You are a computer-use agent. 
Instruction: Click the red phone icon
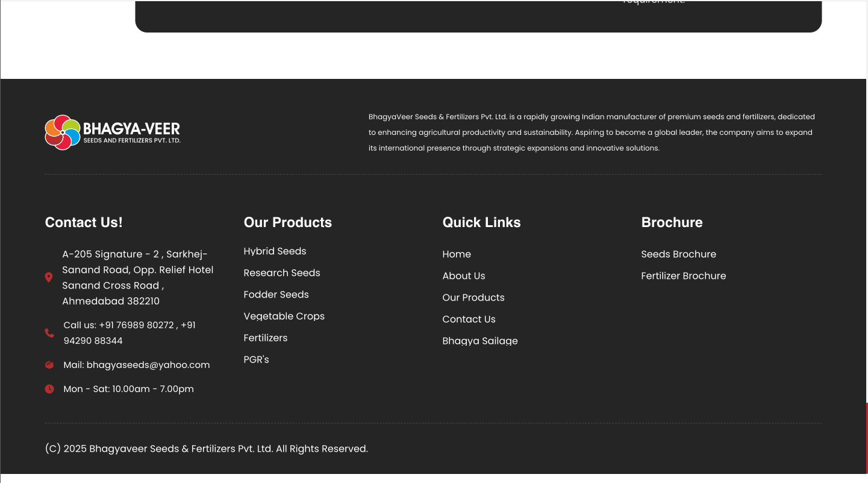(49, 333)
